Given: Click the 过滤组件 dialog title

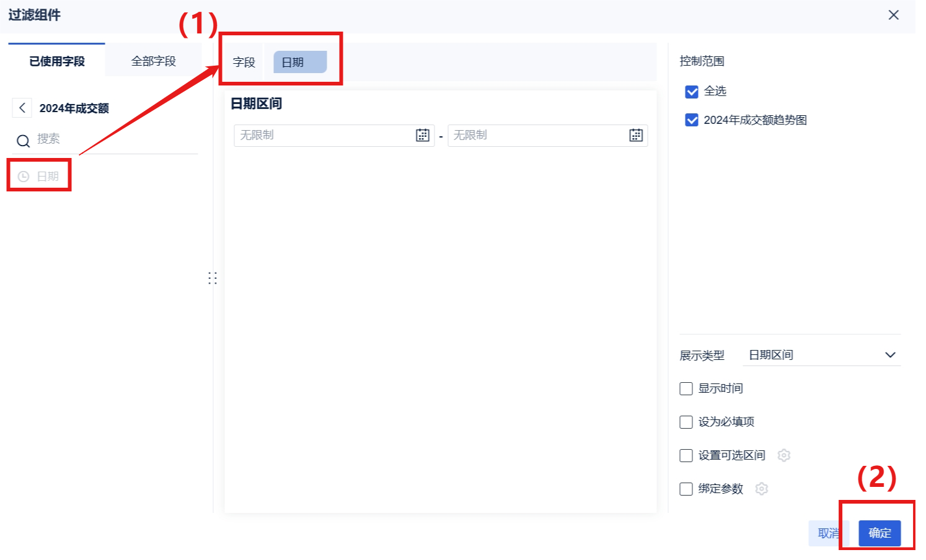Looking at the screenshot, I should pyautogui.click(x=35, y=15).
